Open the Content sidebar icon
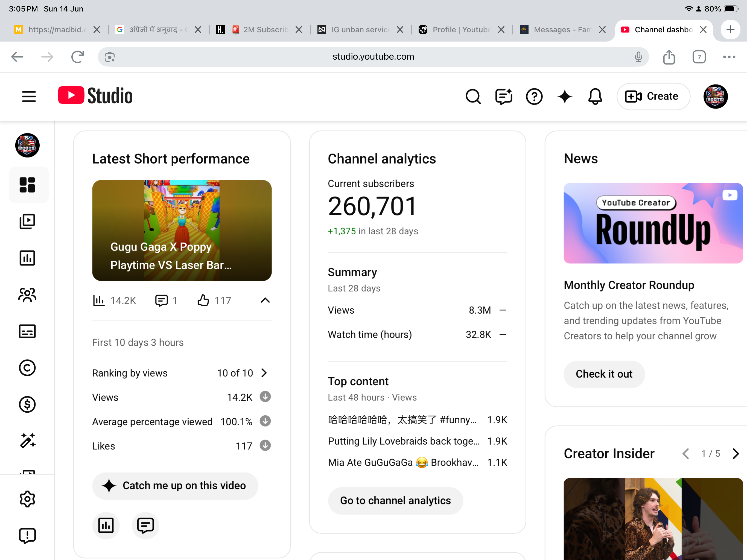The height and width of the screenshot is (560, 747). pos(27,221)
